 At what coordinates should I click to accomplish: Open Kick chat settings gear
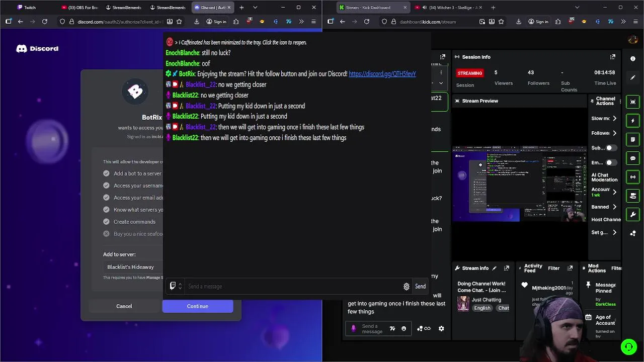click(x=441, y=328)
